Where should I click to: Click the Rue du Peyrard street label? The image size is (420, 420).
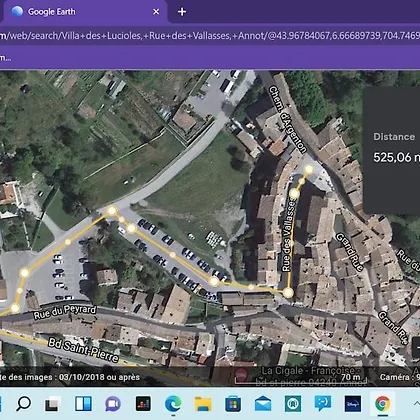[65, 312]
